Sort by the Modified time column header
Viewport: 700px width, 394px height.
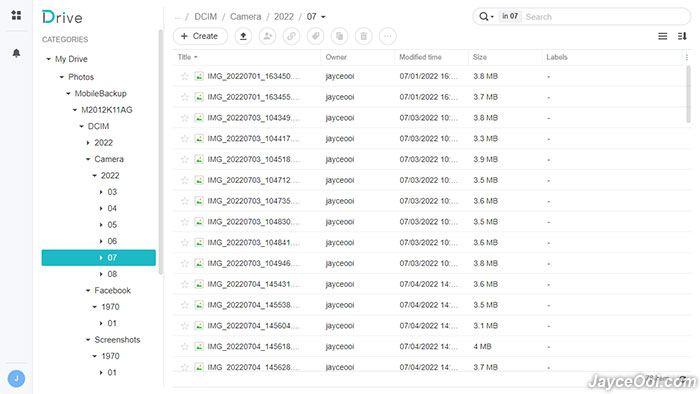click(420, 57)
